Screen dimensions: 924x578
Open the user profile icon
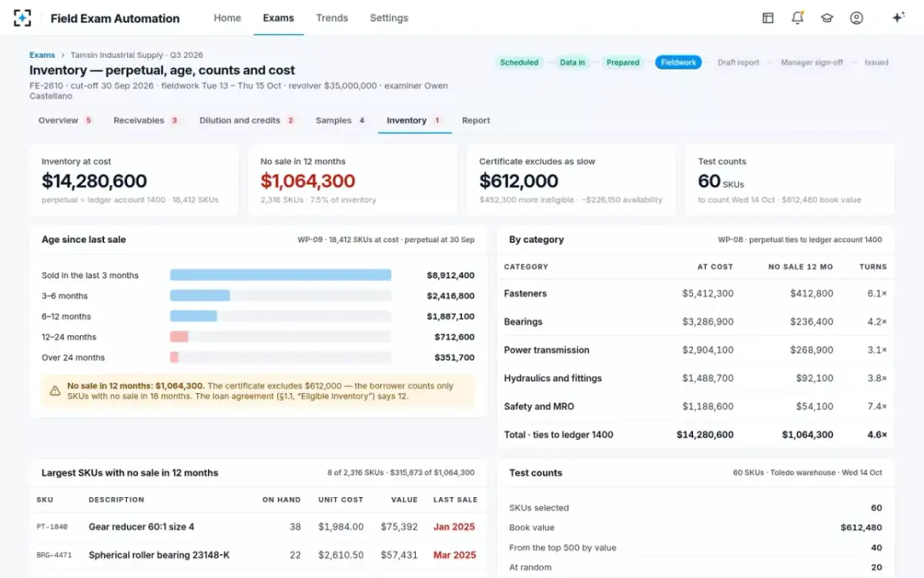pos(856,18)
